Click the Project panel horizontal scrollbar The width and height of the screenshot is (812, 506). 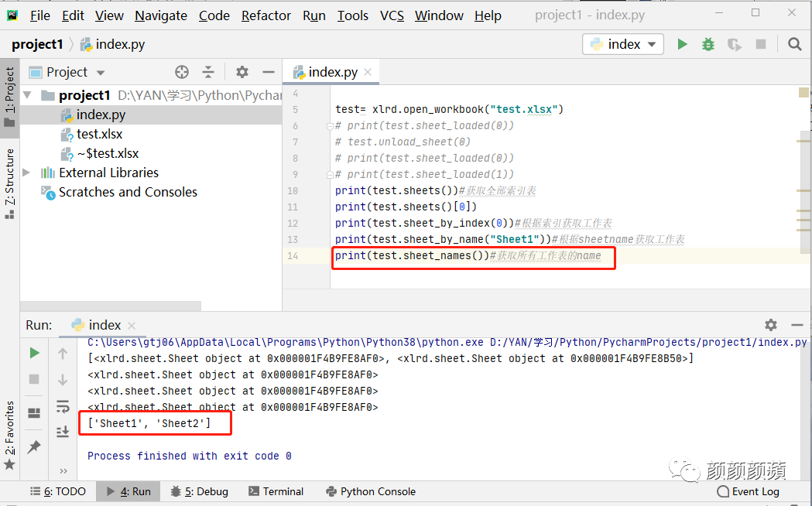[x=110, y=306]
